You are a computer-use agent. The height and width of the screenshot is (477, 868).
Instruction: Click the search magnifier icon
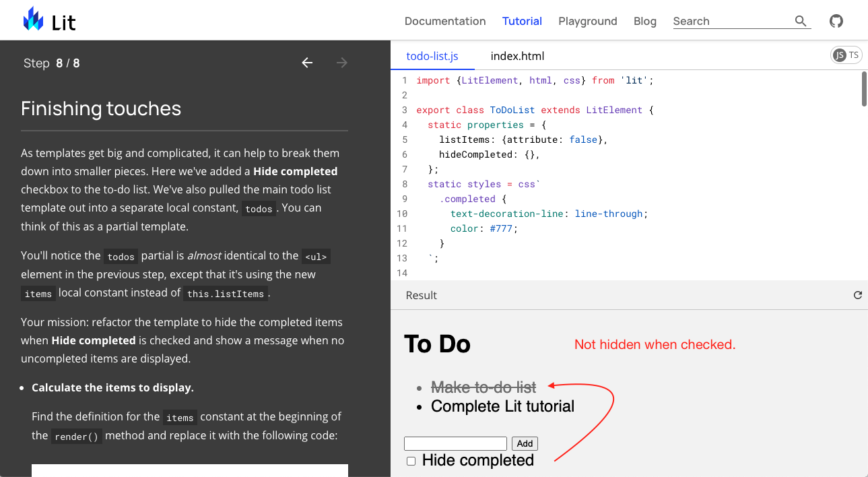tap(801, 21)
